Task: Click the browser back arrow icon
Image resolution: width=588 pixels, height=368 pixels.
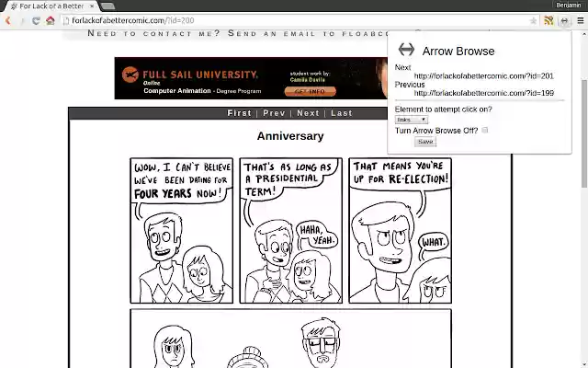Action: tap(7, 20)
